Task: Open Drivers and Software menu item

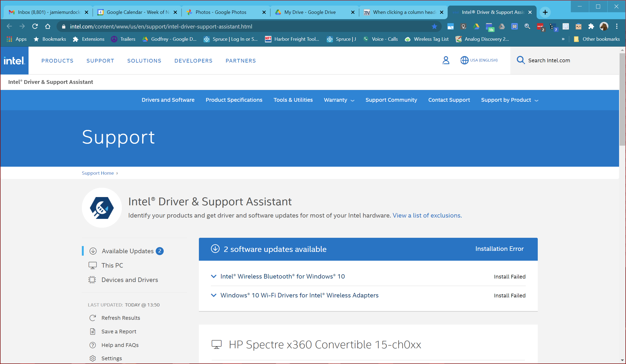Action: 168,100
